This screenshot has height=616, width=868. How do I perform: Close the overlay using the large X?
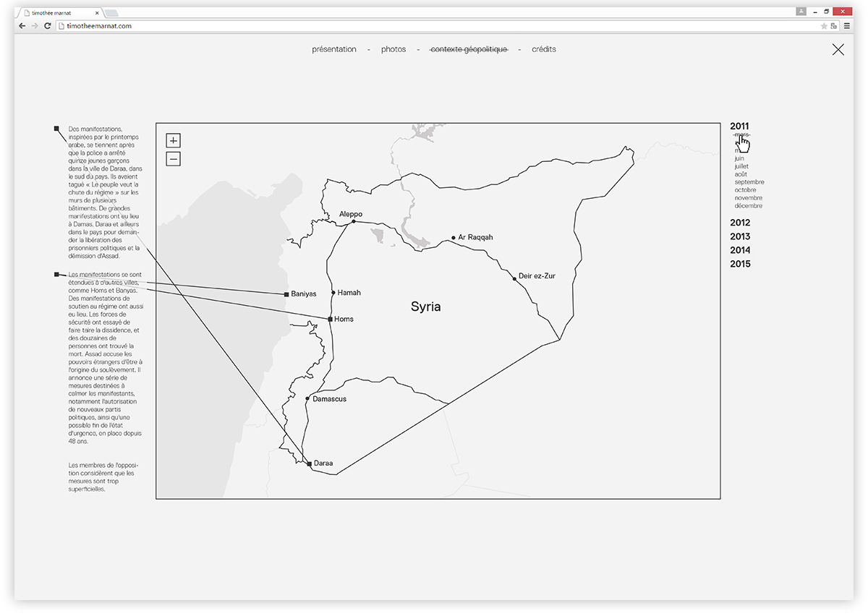838,50
